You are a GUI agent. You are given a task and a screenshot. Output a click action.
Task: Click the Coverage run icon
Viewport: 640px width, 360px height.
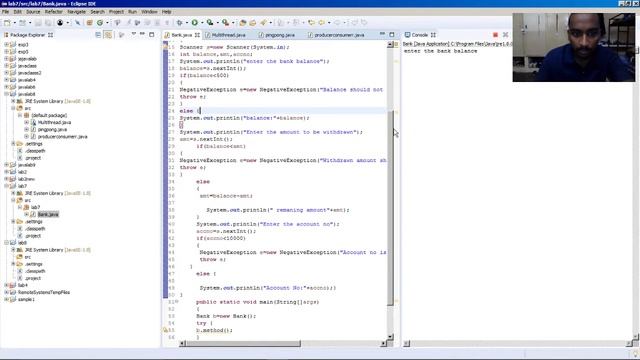[210, 23]
